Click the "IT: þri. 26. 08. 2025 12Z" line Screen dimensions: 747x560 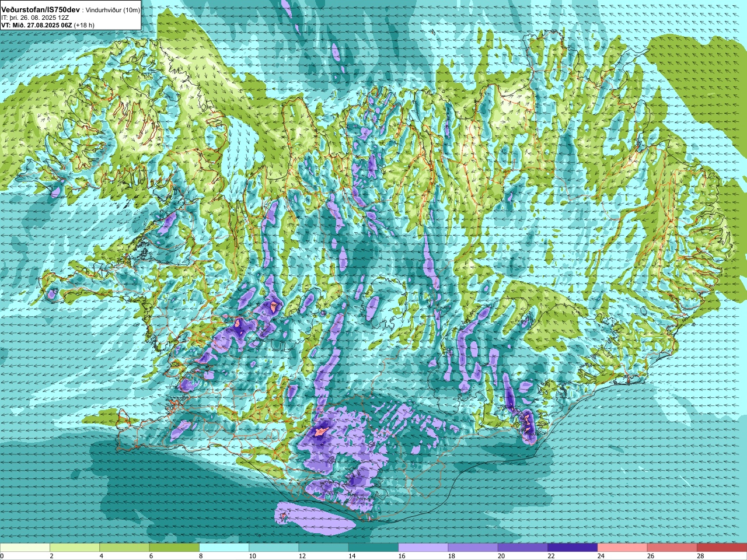[36, 18]
